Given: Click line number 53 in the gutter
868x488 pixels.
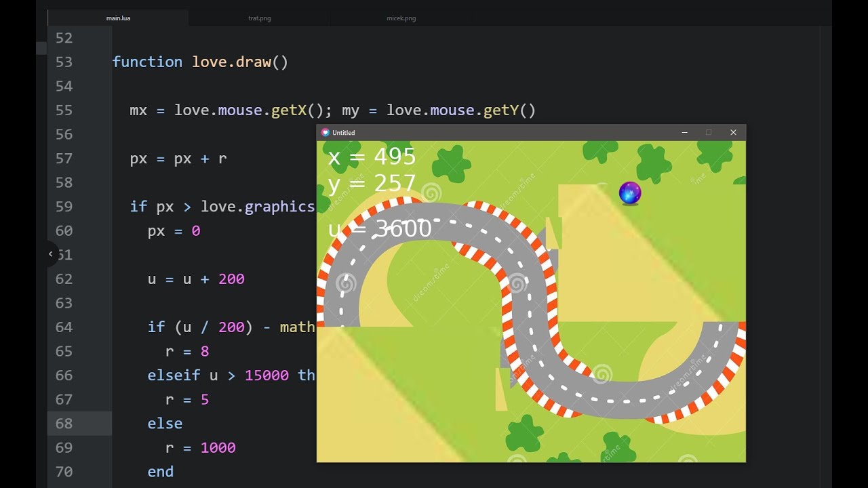Looking at the screenshot, I should (x=64, y=62).
